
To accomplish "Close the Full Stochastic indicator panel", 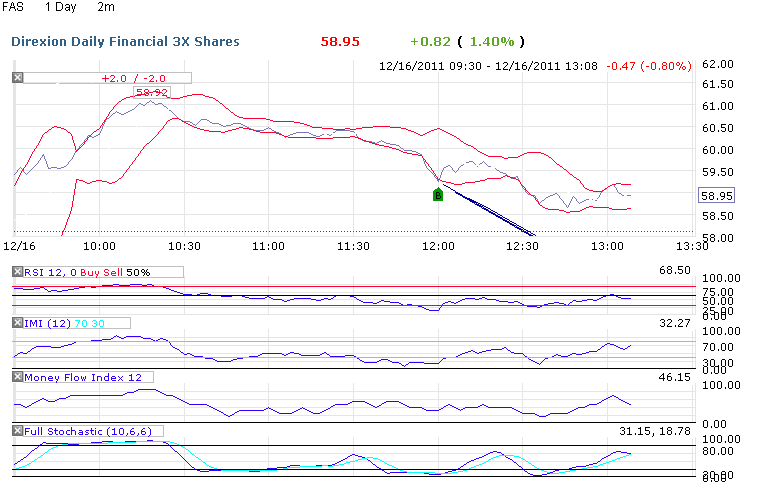I will (18, 430).
